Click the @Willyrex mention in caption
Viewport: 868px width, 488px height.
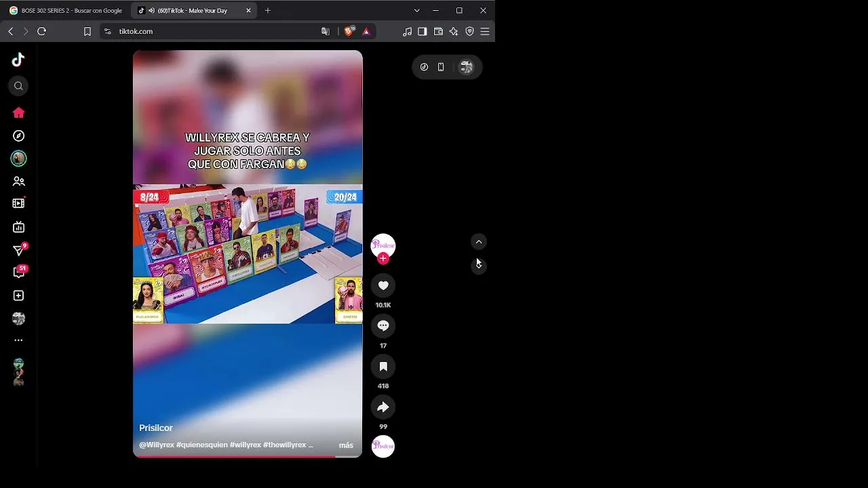(157, 445)
